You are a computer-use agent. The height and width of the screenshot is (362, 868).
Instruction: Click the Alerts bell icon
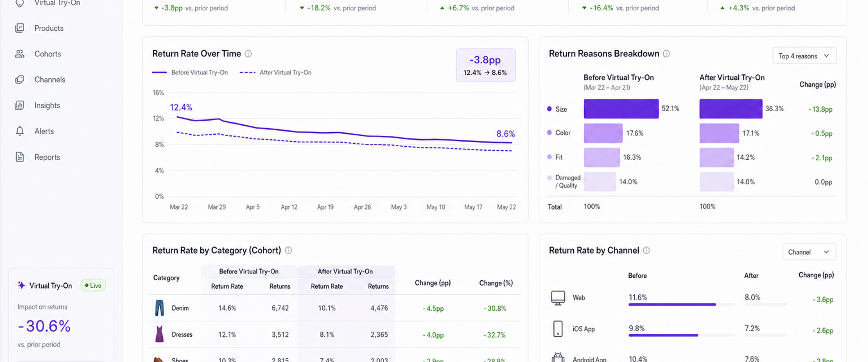pos(19,131)
